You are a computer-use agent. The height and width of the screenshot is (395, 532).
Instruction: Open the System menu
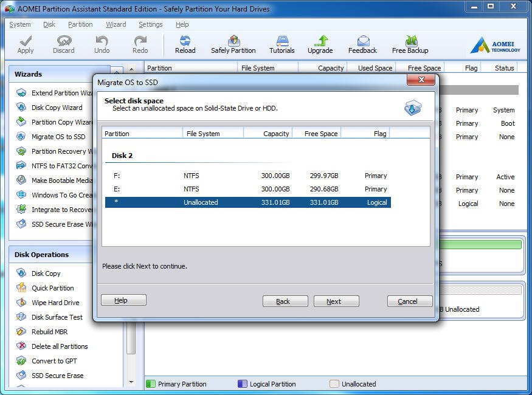tap(20, 24)
